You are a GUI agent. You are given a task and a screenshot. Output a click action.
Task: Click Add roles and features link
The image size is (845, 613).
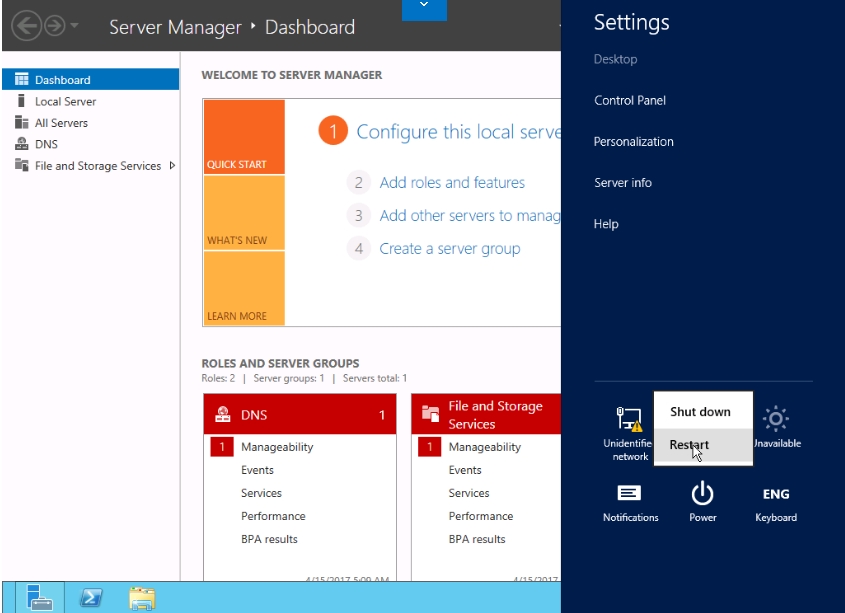(x=452, y=183)
